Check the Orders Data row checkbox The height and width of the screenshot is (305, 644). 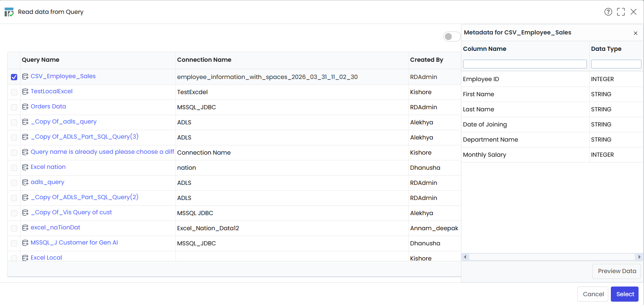[x=14, y=107]
